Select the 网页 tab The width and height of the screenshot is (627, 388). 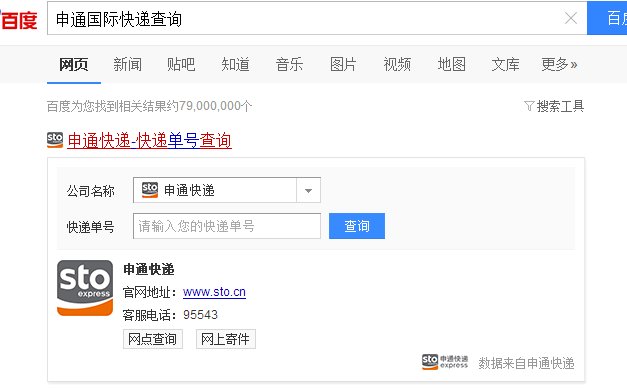(x=74, y=64)
